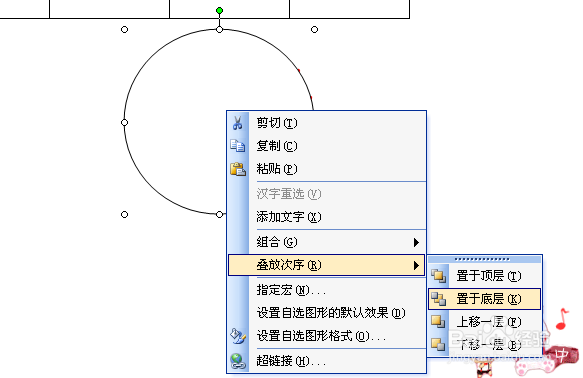Click the bring-to-front icon beside 置于顶层
Image resolution: width=583 pixels, height=378 pixels.
(439, 276)
